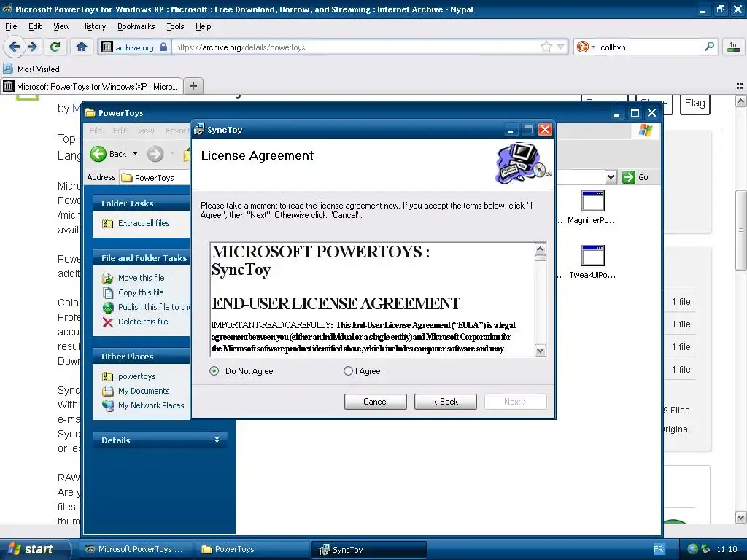Click the archive.org site identity icon

107,47
